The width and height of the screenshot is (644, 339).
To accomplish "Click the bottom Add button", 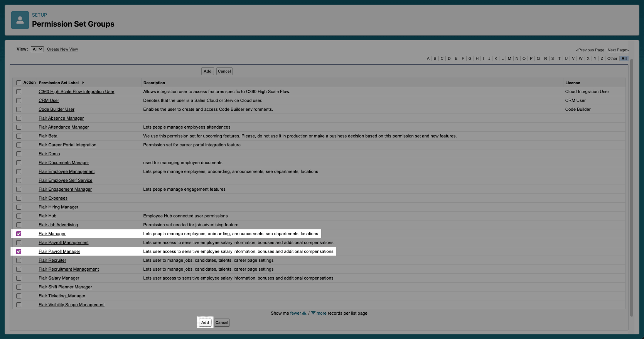I will coord(205,322).
